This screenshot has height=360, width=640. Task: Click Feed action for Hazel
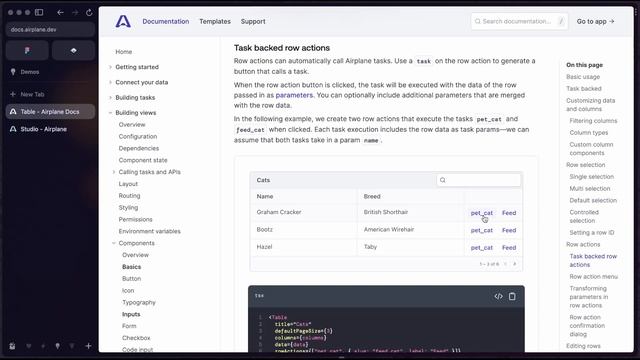[x=509, y=247]
